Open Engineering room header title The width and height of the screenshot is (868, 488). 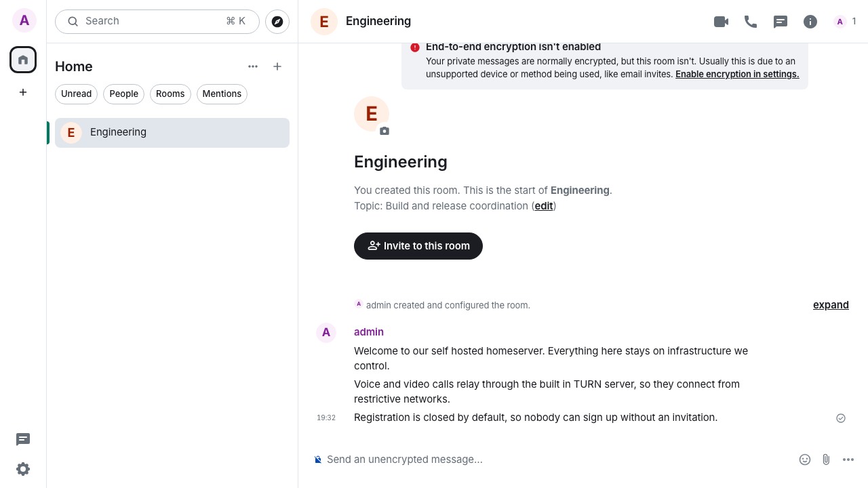coord(378,21)
